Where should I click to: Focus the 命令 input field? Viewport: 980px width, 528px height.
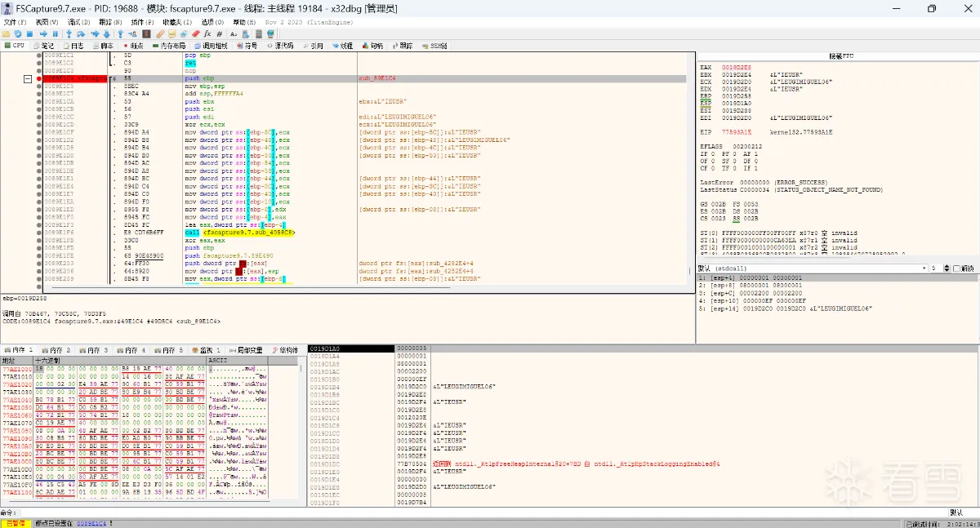[x=482, y=512]
